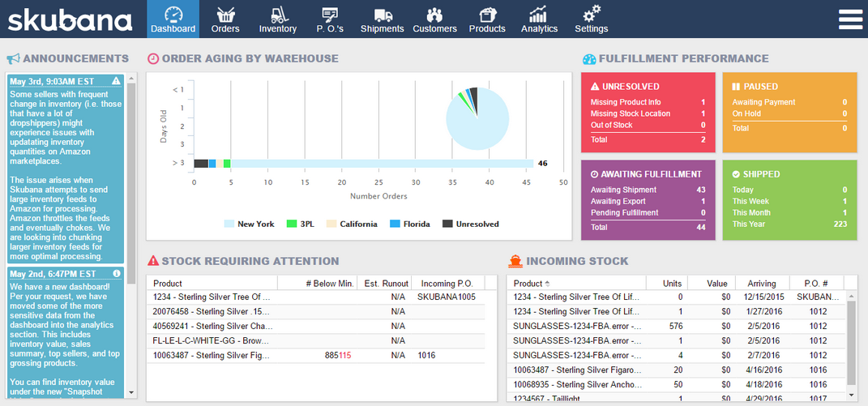Select 10068935 Sterling Silver Ancho row
868x406 pixels.
point(675,384)
